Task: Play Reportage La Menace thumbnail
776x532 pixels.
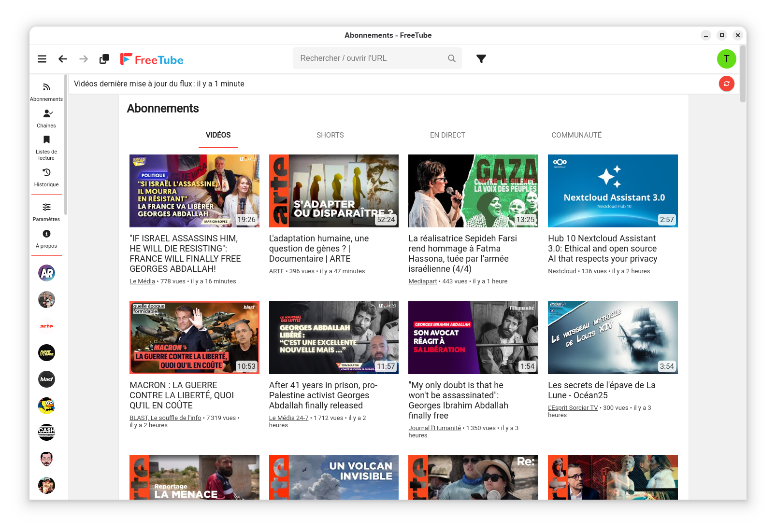Action: [194, 477]
